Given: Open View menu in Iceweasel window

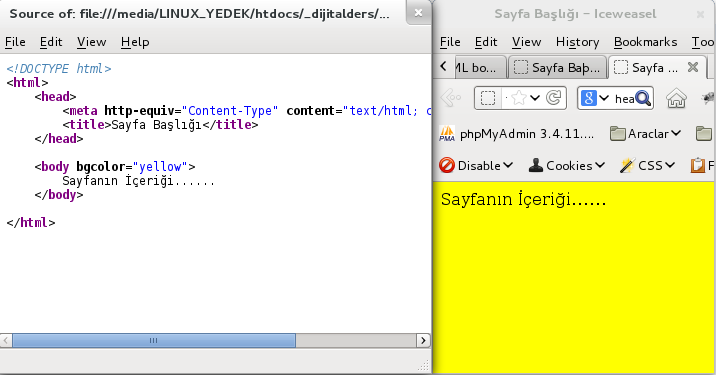Looking at the screenshot, I should click(526, 42).
